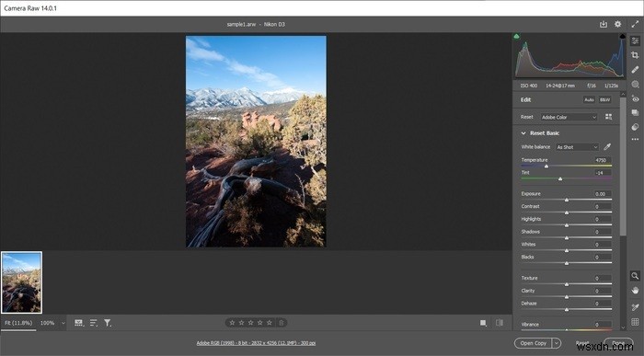Toggle shadow clipping warning in histogram
The image size is (644, 356).
(516, 37)
